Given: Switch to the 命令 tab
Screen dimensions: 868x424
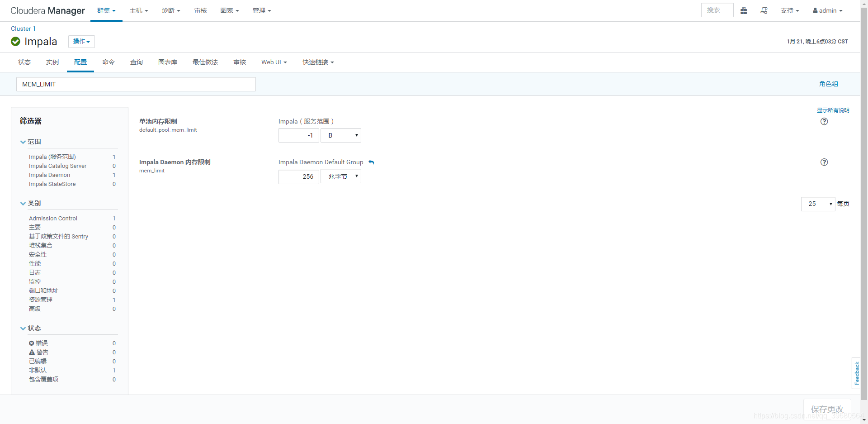Looking at the screenshot, I should [108, 62].
